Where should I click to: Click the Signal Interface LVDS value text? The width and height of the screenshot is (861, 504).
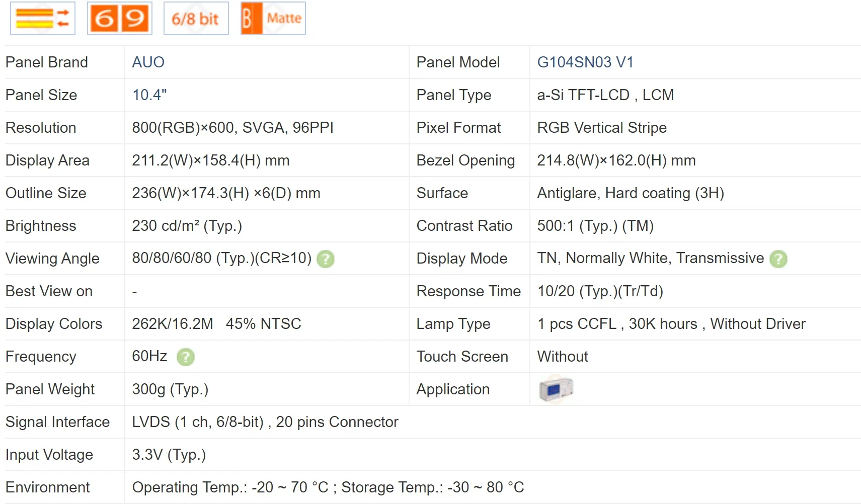click(265, 422)
